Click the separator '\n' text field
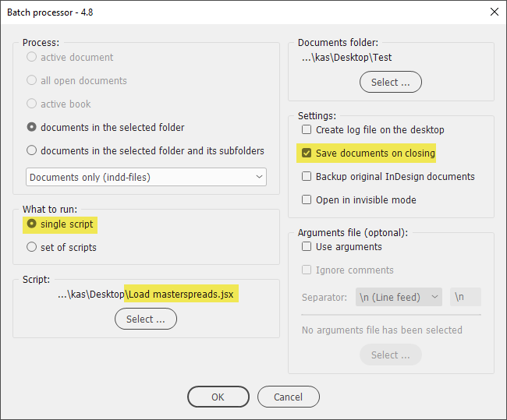 click(466, 297)
